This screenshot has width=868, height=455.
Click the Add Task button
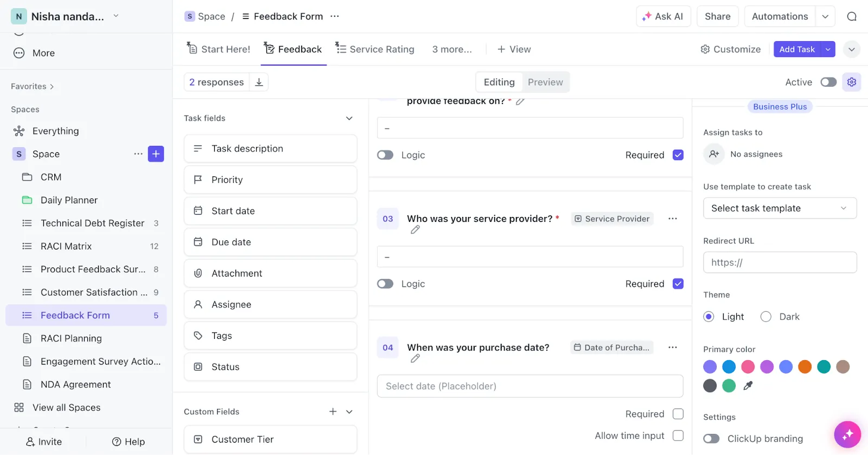pos(797,49)
